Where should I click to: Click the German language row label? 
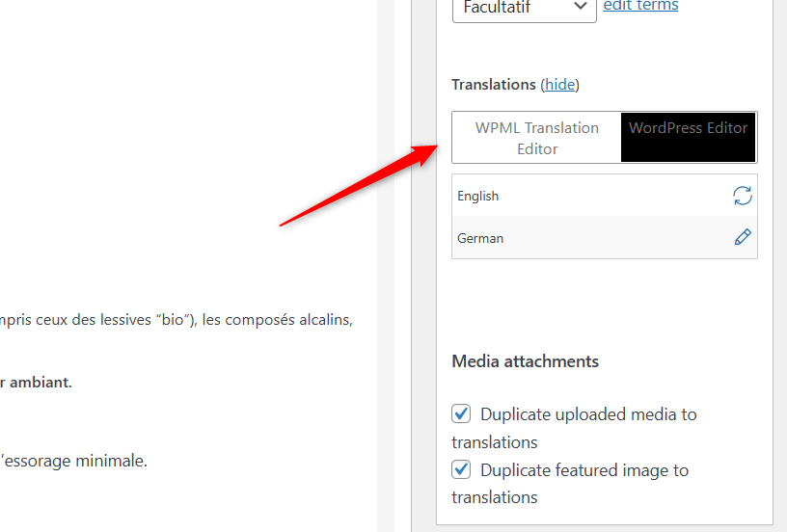480,238
